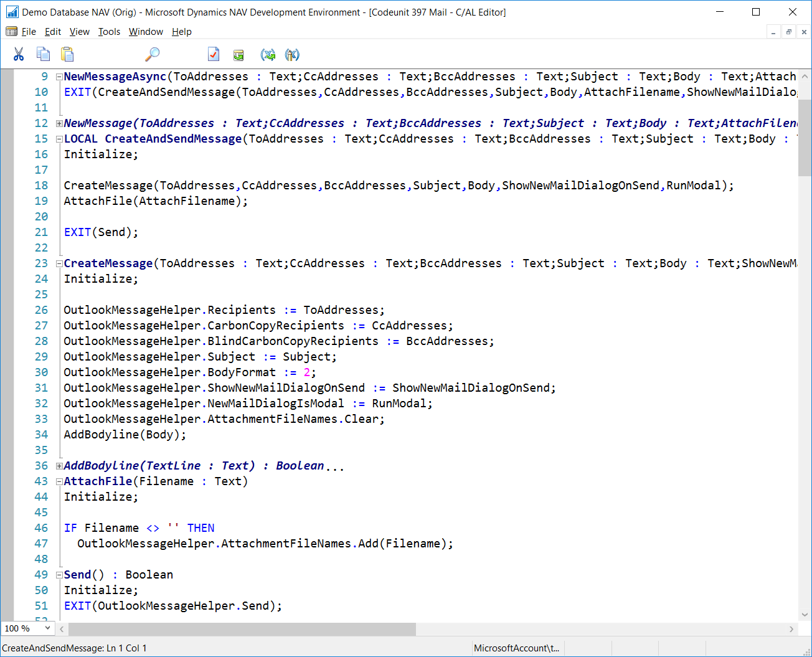Click the Copy icon in toolbar

[43, 55]
